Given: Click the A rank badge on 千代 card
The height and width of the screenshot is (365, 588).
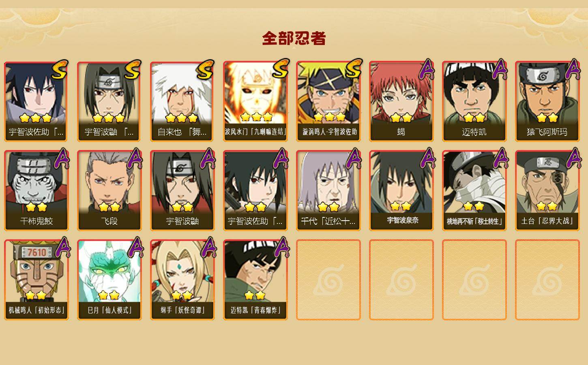Looking at the screenshot, I should click(x=354, y=158).
